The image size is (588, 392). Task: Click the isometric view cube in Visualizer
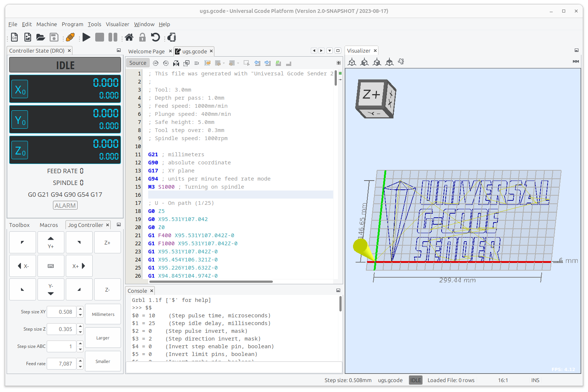coord(352,62)
